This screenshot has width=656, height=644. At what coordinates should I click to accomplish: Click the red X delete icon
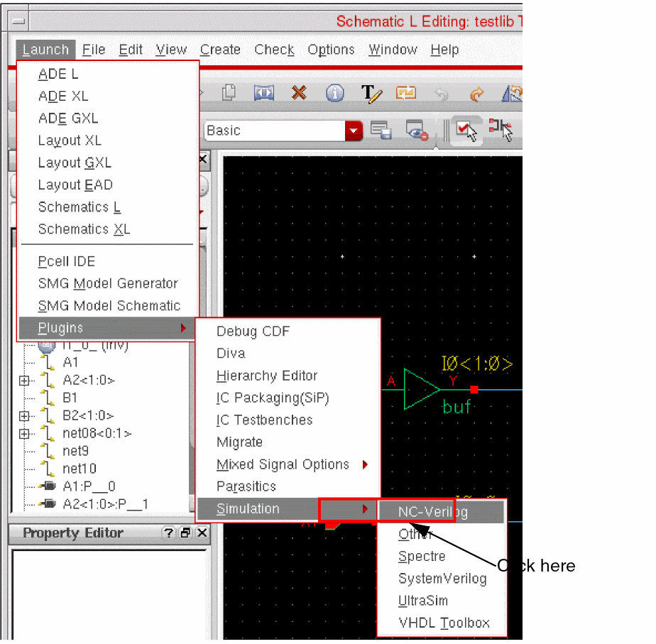pyautogui.click(x=299, y=93)
